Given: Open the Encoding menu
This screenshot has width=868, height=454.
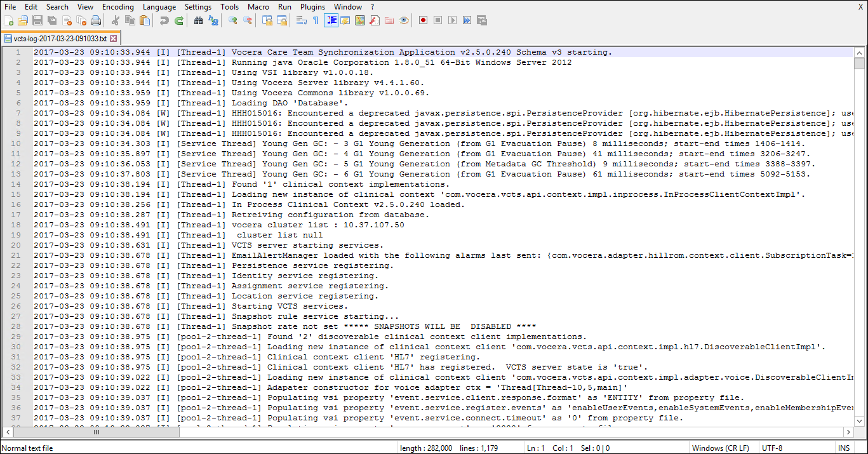Looking at the screenshot, I should pos(118,7).
